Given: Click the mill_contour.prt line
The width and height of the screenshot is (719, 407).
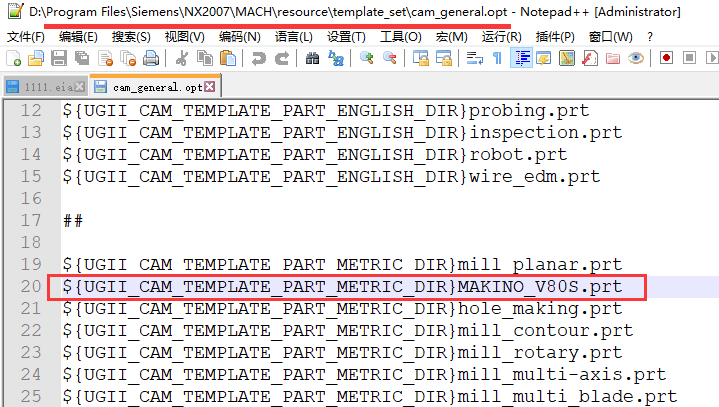Looking at the screenshot, I should (348, 330).
